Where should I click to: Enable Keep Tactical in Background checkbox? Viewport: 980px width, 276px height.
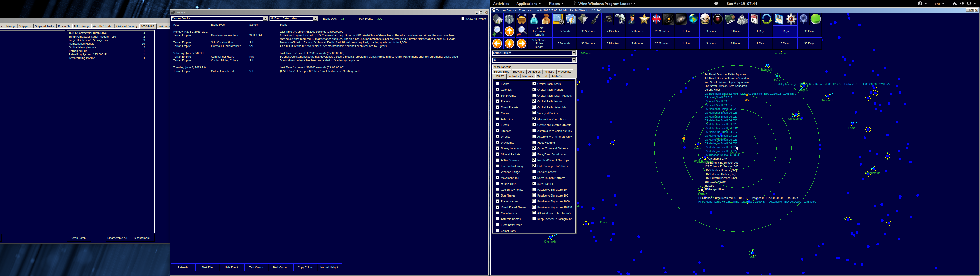[x=534, y=219]
